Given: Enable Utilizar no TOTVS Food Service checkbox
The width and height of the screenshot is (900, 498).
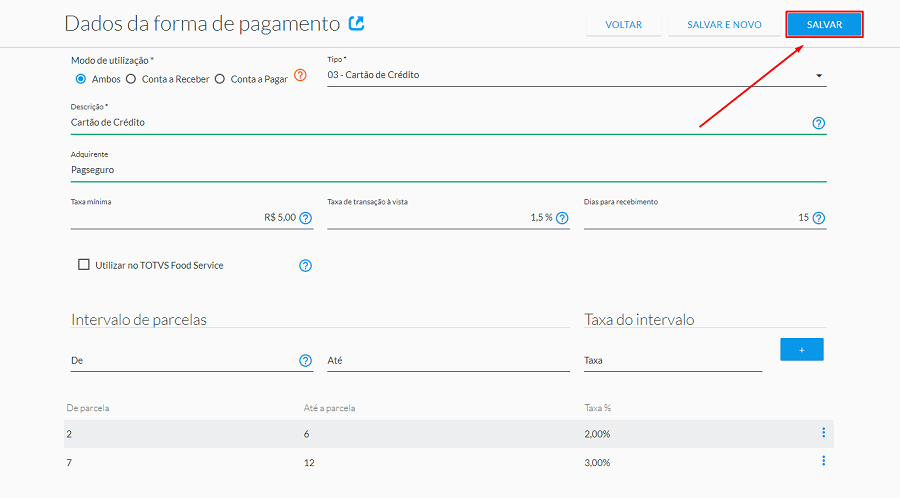Looking at the screenshot, I should point(84,264).
